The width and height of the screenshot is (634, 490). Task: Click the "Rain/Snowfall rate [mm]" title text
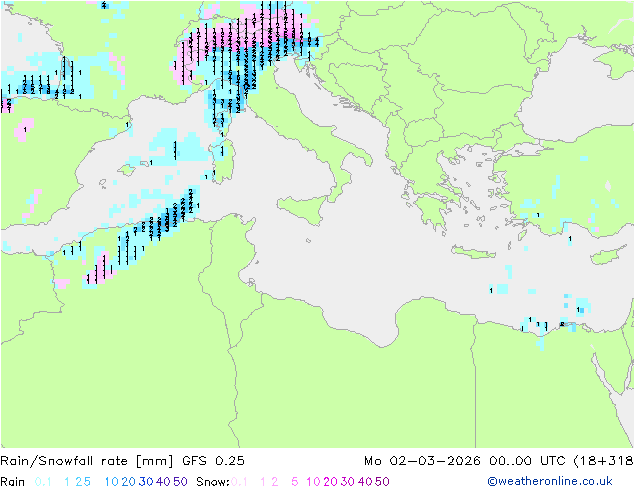[x=87, y=461]
